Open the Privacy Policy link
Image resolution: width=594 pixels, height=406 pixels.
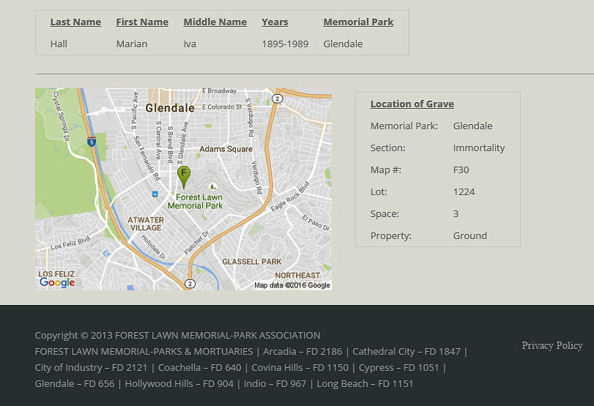tap(552, 345)
